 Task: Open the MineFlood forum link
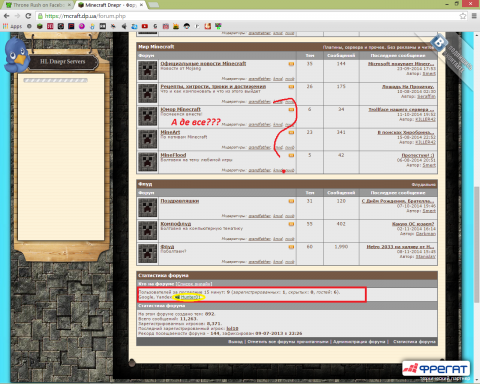tap(173, 155)
